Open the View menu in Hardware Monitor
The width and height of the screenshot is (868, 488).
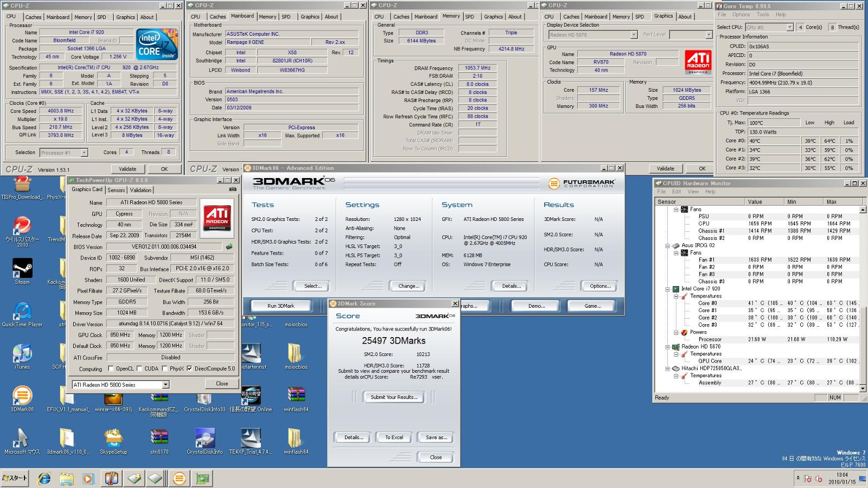tap(693, 192)
